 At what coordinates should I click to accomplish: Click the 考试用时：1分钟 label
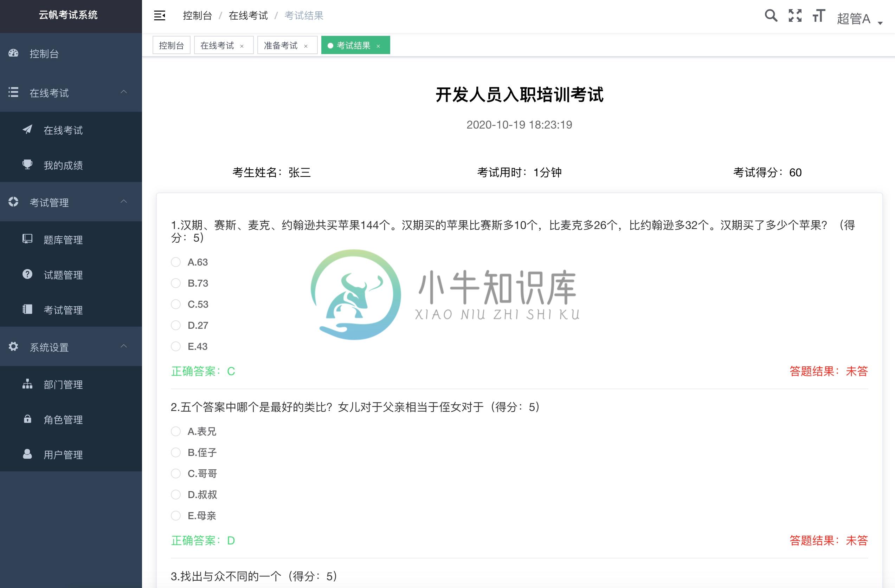[x=519, y=172]
